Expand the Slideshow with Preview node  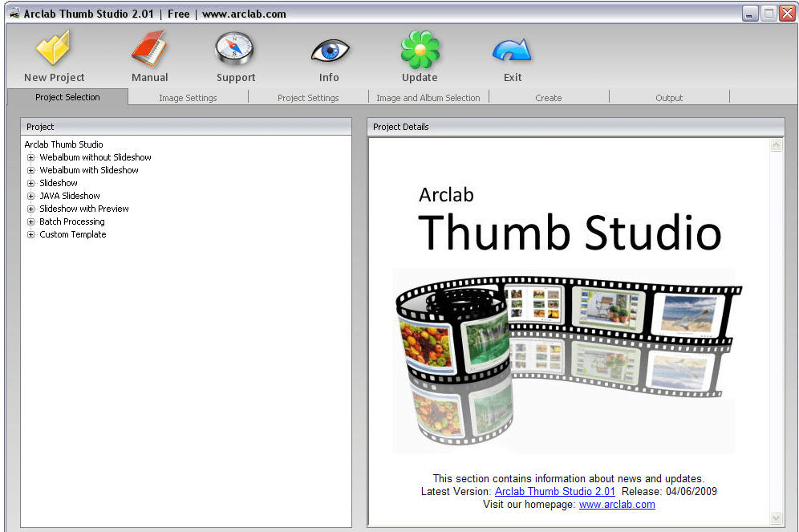click(31, 209)
